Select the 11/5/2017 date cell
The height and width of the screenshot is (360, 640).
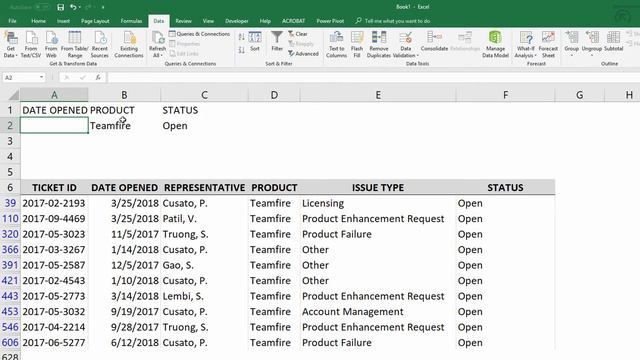tap(124, 234)
